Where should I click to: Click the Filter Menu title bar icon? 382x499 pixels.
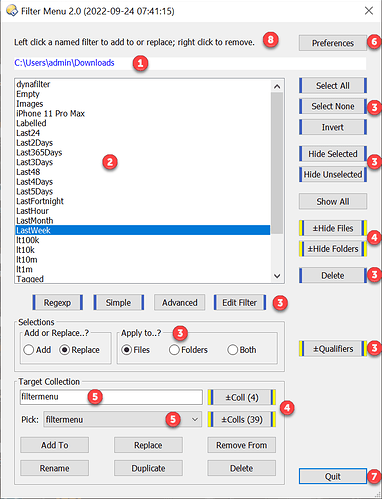click(12, 10)
